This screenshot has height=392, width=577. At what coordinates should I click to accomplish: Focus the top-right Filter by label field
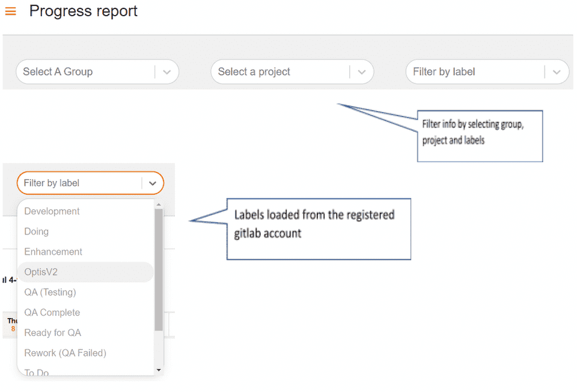(475, 72)
